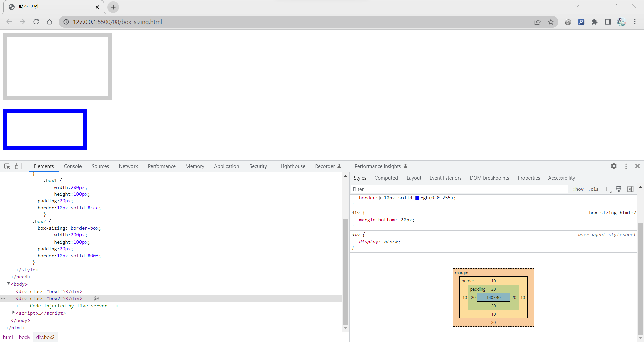This screenshot has width=644, height=342.
Task: Open the Application tab
Action: pos(226,166)
